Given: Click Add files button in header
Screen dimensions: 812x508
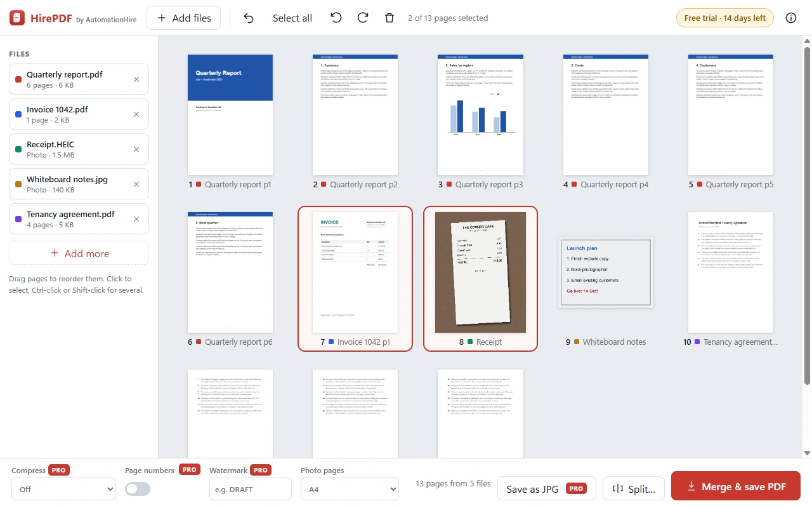Looking at the screenshot, I should [x=183, y=18].
